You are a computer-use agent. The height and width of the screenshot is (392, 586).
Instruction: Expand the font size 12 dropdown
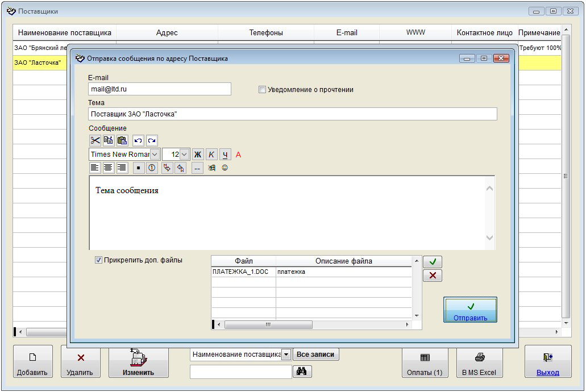pyautogui.click(x=185, y=155)
